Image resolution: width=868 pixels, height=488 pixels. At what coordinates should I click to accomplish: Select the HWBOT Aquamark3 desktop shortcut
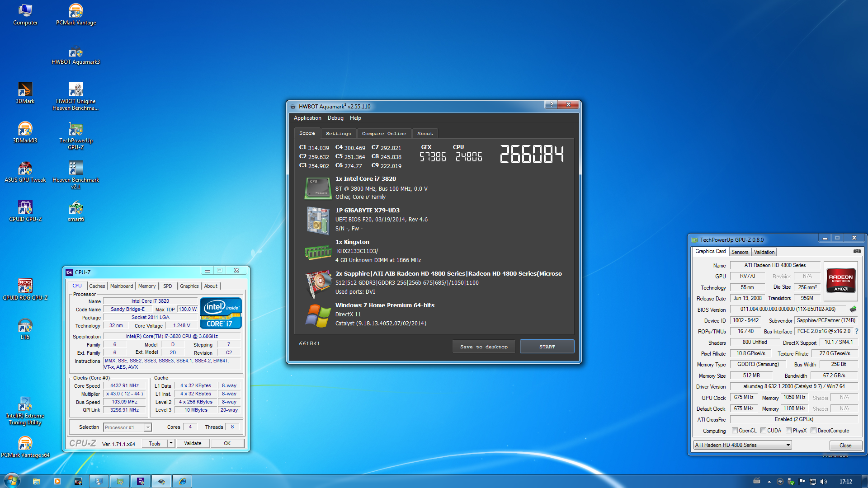coord(76,55)
